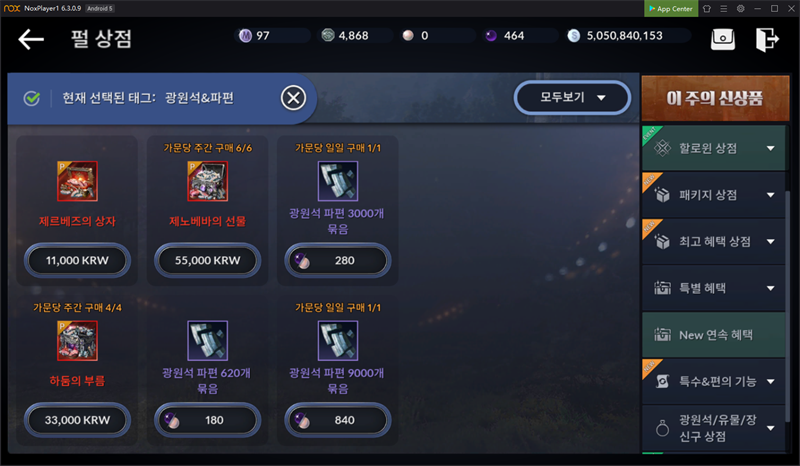800x466 pixels.
Task: Click the 840 pearl price button
Action: click(x=338, y=420)
